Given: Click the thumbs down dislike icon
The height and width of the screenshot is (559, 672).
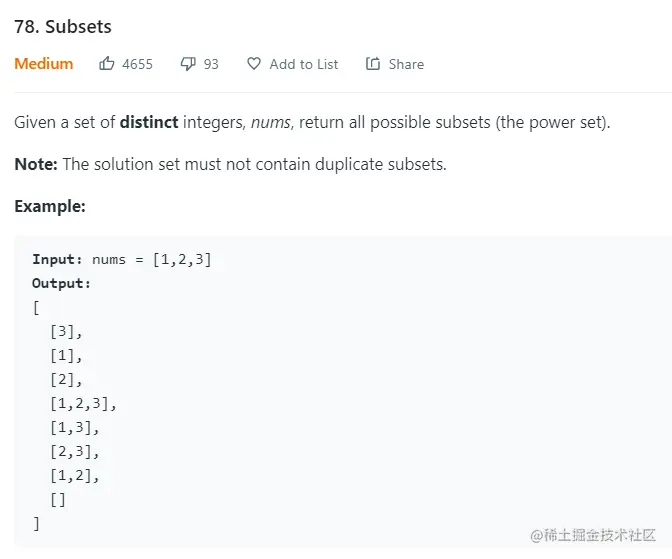Looking at the screenshot, I should pyautogui.click(x=188, y=64).
